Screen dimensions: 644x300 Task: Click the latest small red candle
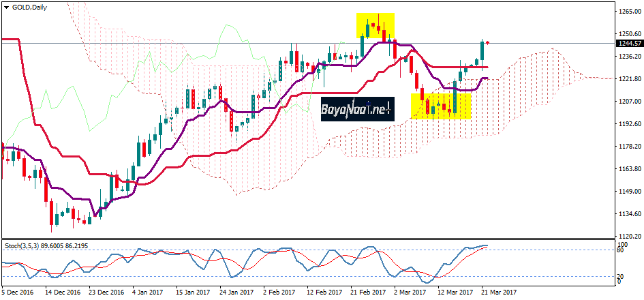click(x=488, y=42)
